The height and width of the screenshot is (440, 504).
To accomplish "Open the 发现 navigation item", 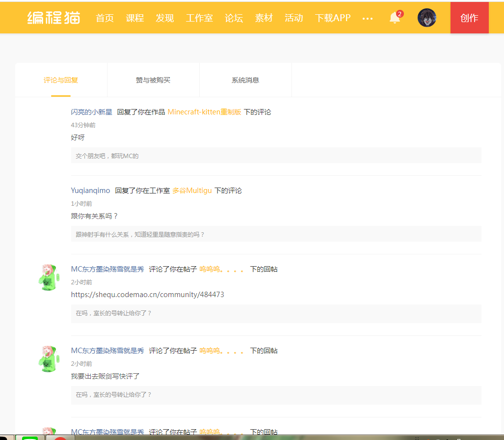I will click(164, 18).
